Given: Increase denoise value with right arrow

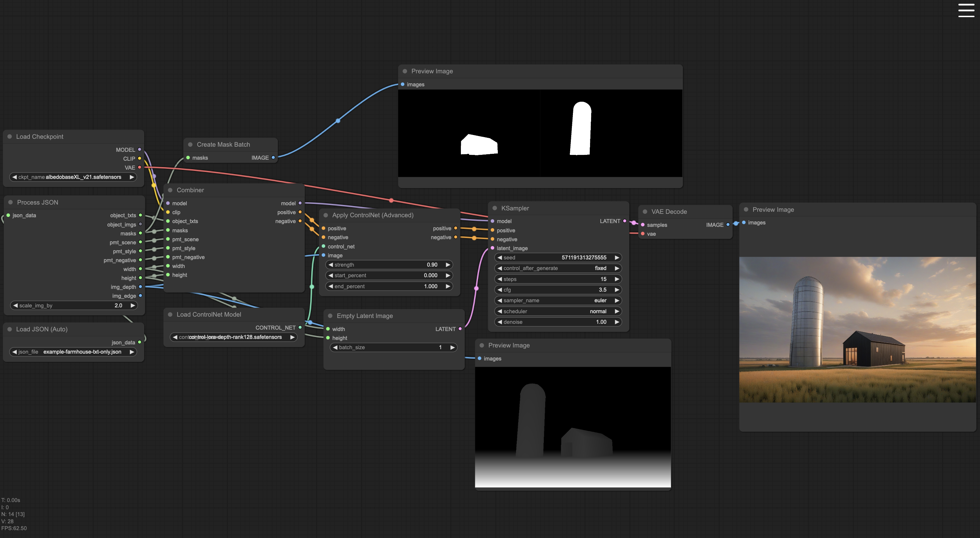Looking at the screenshot, I should [617, 322].
